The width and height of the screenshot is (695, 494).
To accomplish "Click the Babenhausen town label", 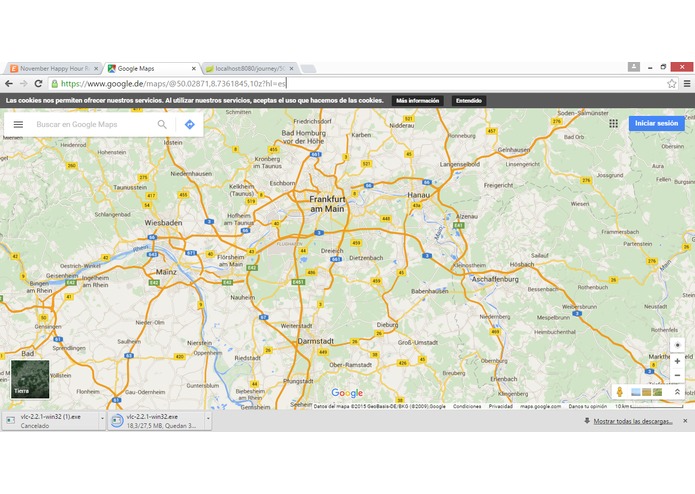I will coord(429,292).
